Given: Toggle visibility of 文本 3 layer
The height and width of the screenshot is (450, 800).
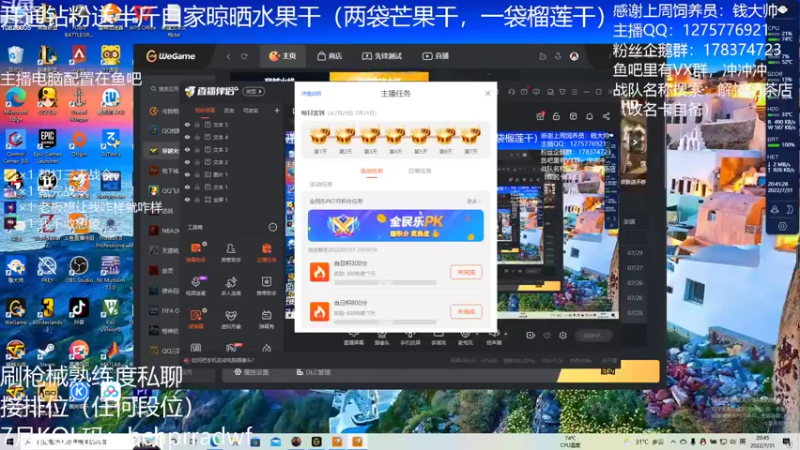Looking at the screenshot, I should [187, 149].
